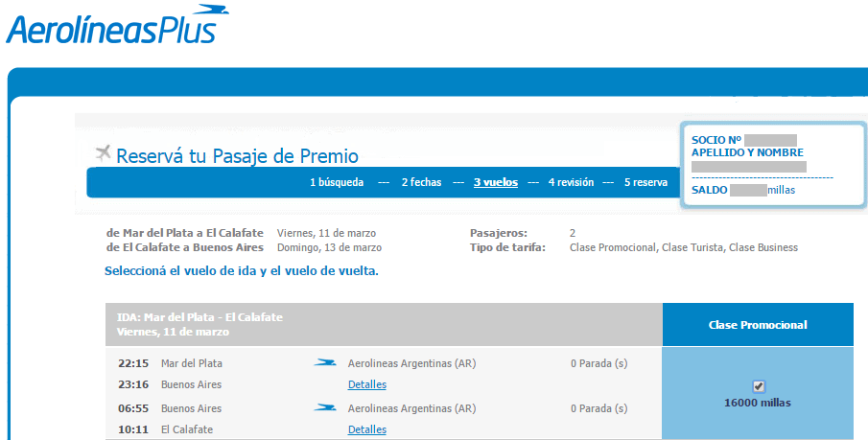
Task: Click the Clase Promocional column header
Action: (758, 325)
